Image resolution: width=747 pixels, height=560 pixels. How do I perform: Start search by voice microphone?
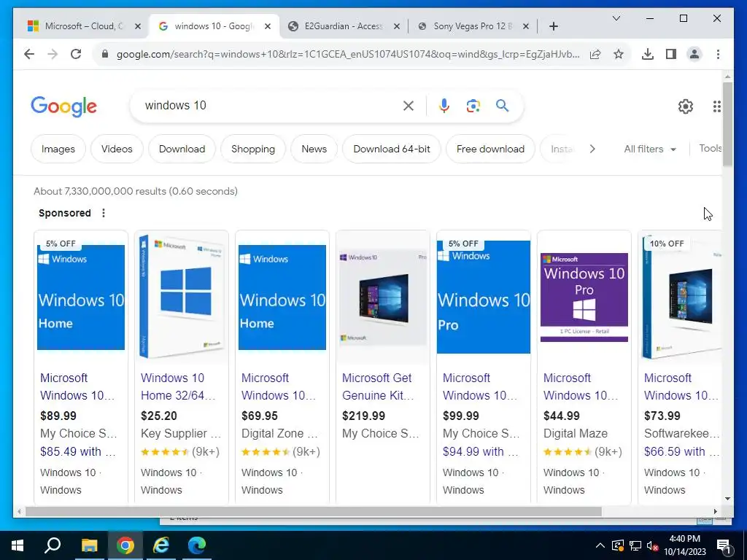(444, 106)
